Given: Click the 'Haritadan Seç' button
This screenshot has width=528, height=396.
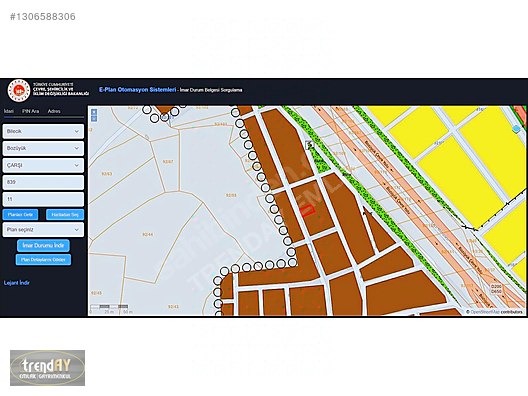Looking at the screenshot, I should point(65,214).
